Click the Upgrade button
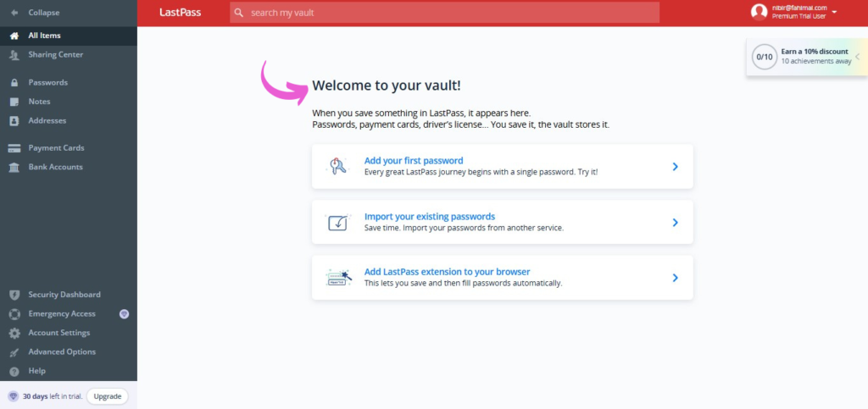The width and height of the screenshot is (868, 409). point(108,396)
